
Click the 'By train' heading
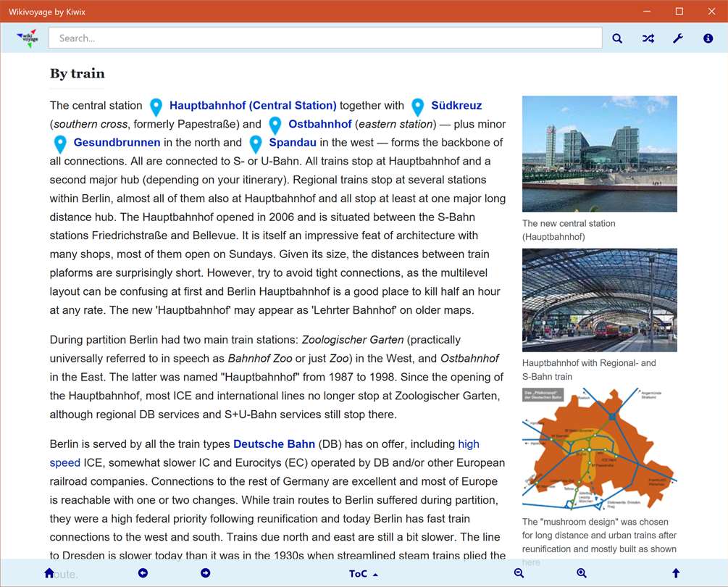[78, 73]
